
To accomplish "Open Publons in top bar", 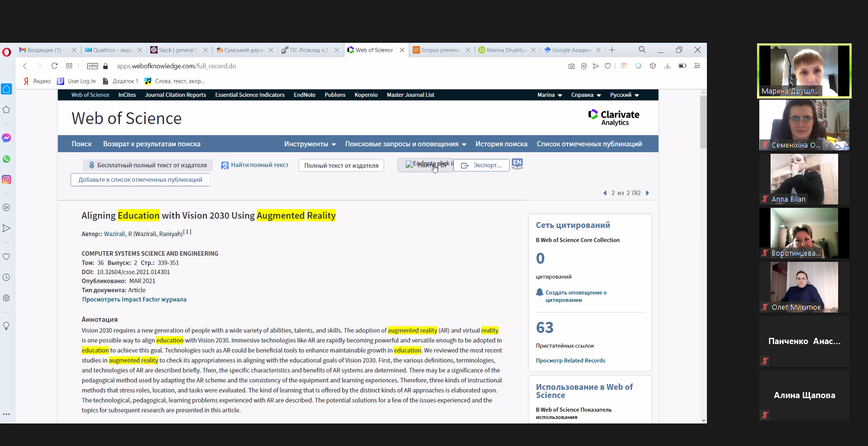I will point(335,95).
